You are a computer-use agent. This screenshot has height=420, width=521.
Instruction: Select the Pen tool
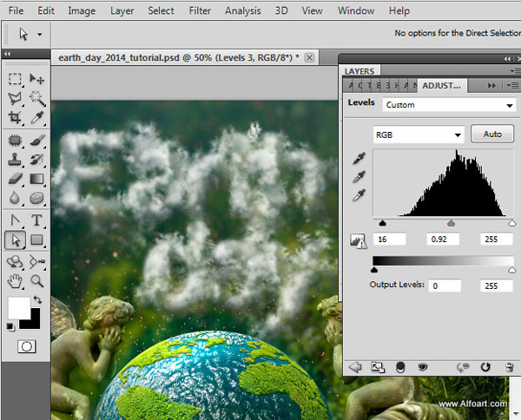pyautogui.click(x=15, y=220)
